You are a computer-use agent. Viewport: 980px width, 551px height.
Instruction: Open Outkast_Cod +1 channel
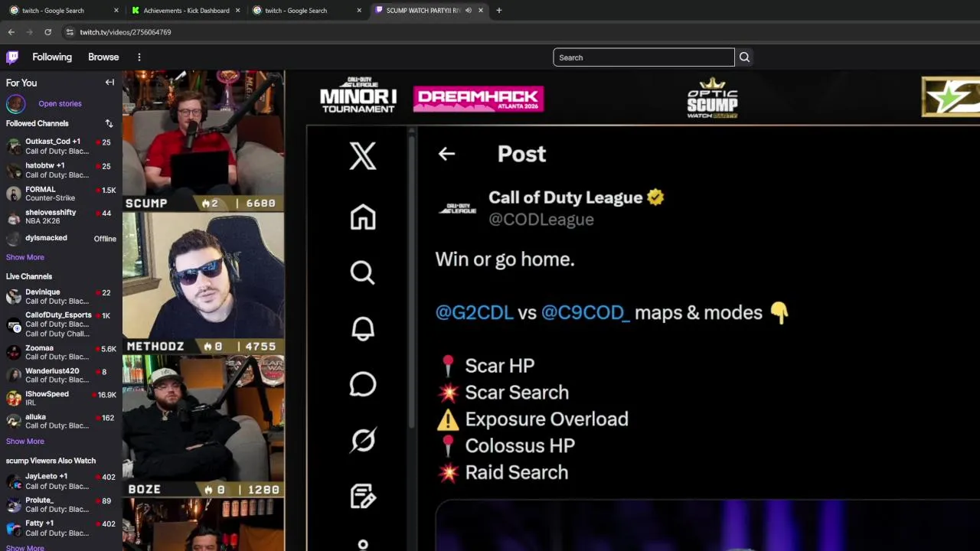pyautogui.click(x=61, y=146)
